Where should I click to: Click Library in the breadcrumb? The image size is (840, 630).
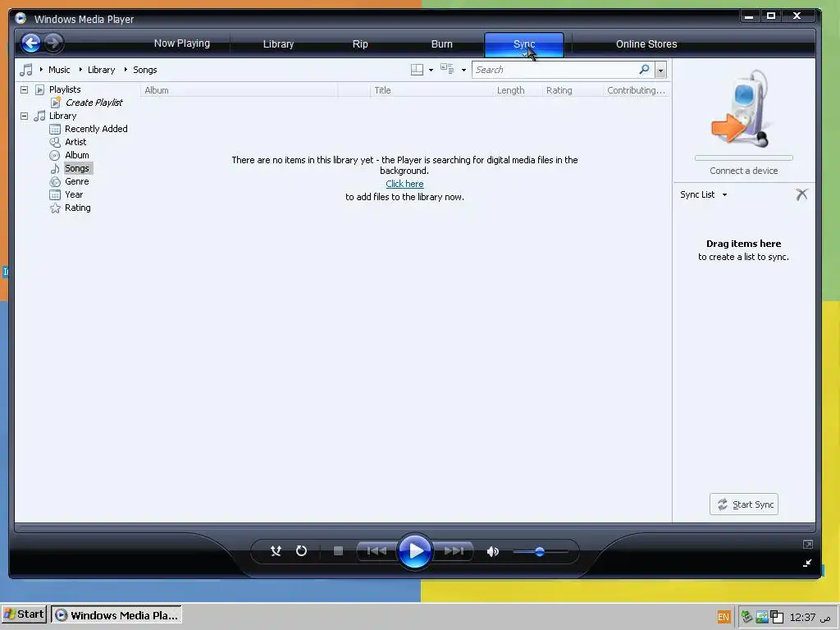coord(101,70)
